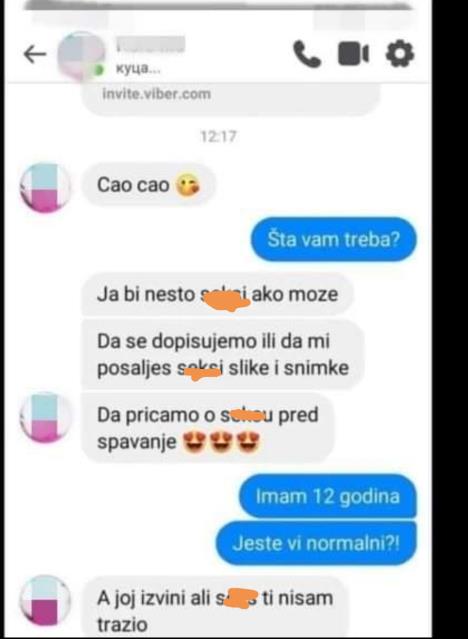Tap the green online status dot
The image size is (468, 639).
[x=98, y=71]
